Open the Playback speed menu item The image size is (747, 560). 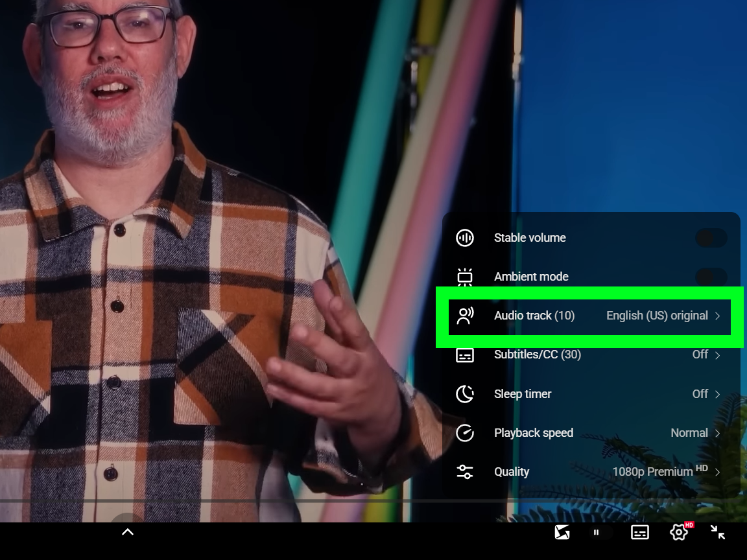[x=591, y=433]
